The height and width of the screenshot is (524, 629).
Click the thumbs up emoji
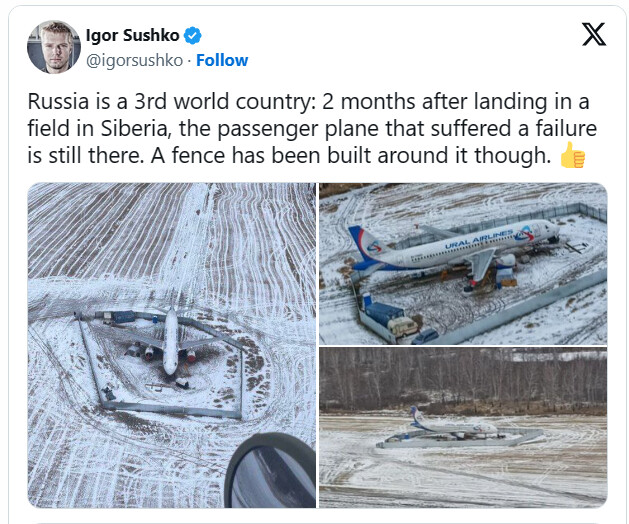click(573, 155)
